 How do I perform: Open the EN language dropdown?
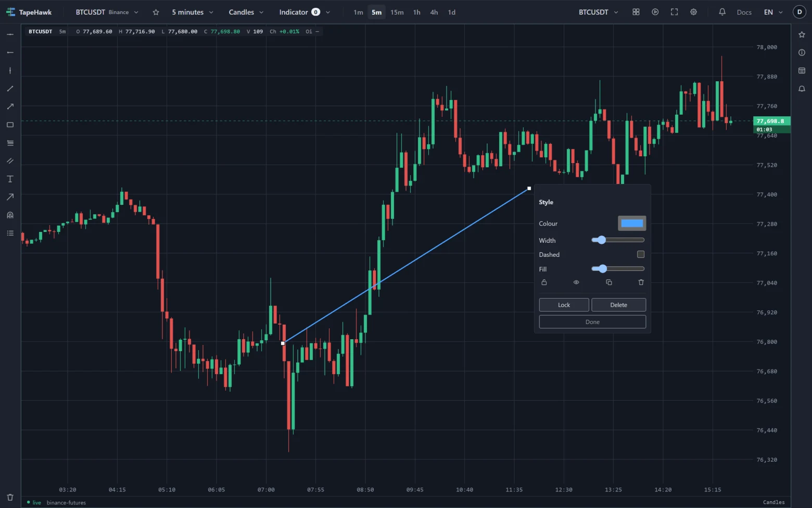pyautogui.click(x=773, y=12)
